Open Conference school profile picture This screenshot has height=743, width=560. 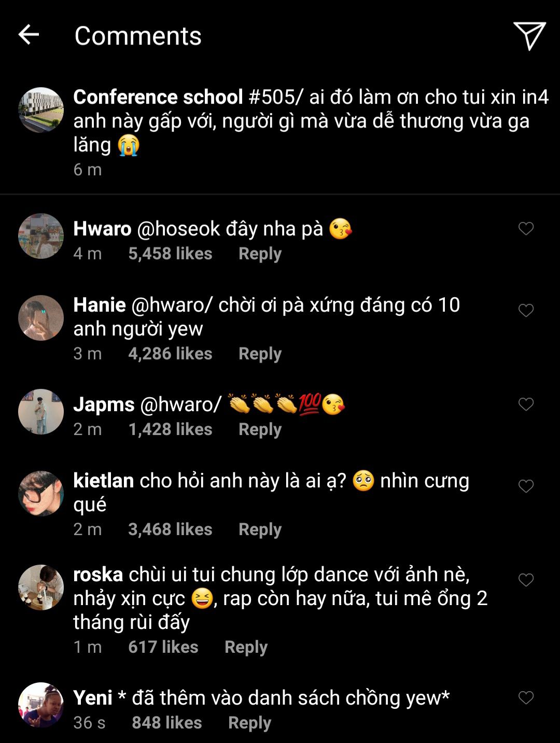(x=41, y=110)
